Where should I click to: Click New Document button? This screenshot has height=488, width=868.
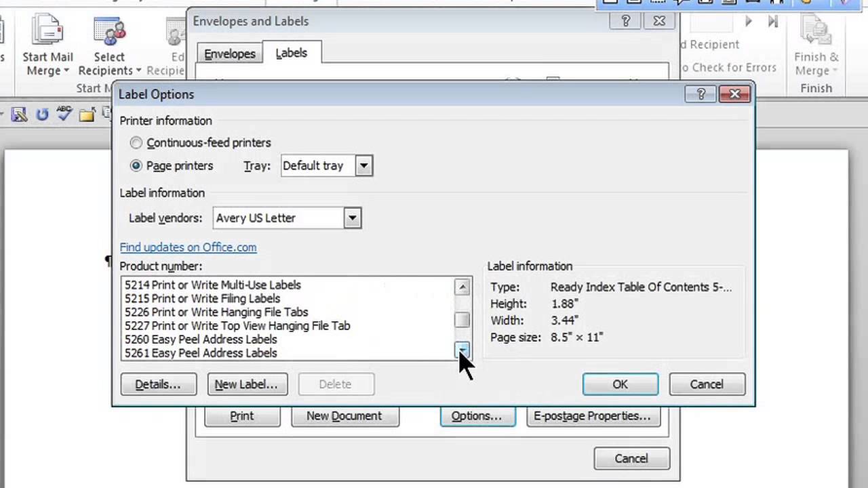click(x=344, y=416)
